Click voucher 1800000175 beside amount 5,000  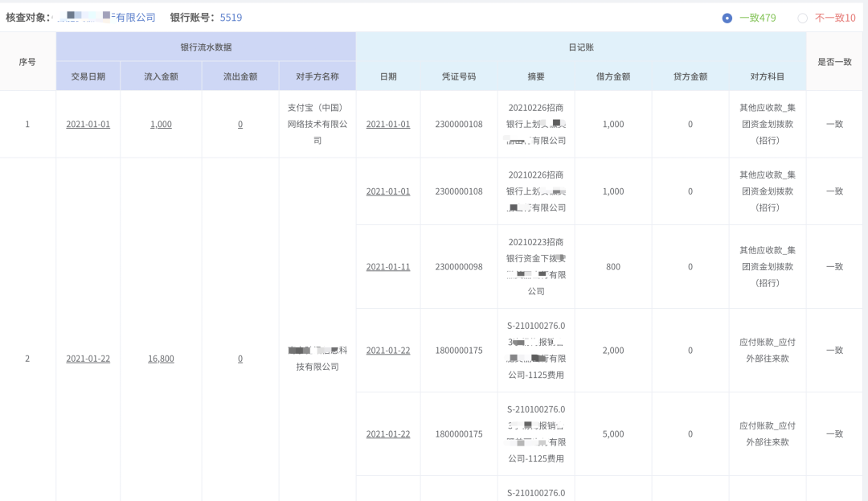click(459, 434)
